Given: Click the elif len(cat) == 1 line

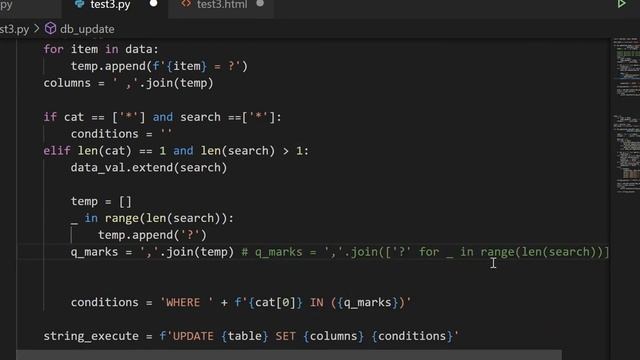Looking at the screenshot, I should coord(176,151).
